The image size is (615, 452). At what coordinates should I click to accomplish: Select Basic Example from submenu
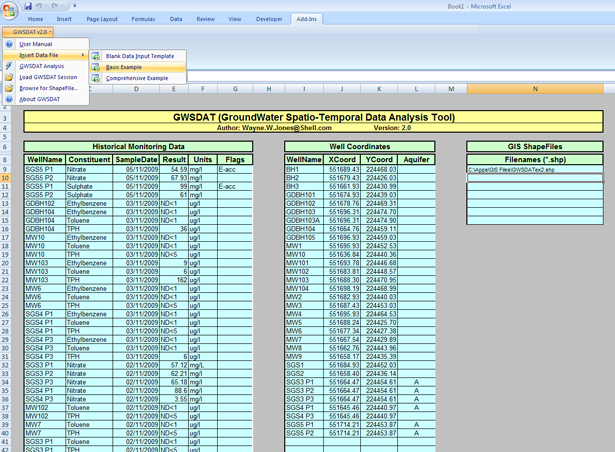[x=124, y=67]
